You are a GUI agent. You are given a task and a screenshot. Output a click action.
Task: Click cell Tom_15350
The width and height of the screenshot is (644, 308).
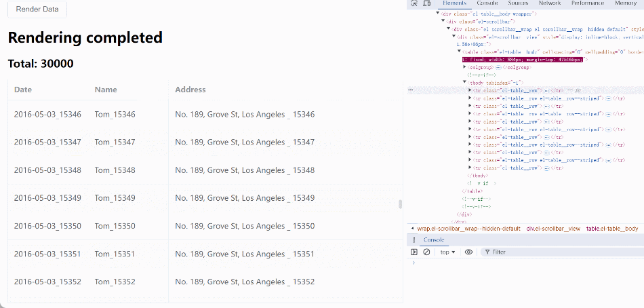(115, 226)
